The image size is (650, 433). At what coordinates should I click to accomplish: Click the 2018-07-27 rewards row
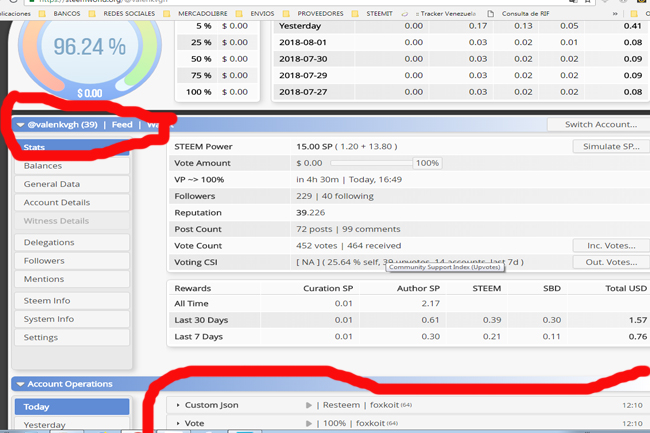click(x=461, y=92)
